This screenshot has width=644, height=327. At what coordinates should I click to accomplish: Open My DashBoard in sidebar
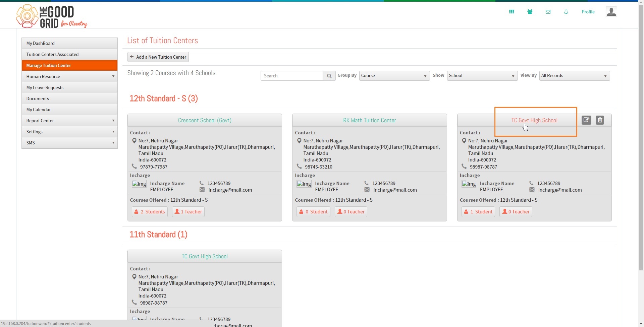point(69,43)
